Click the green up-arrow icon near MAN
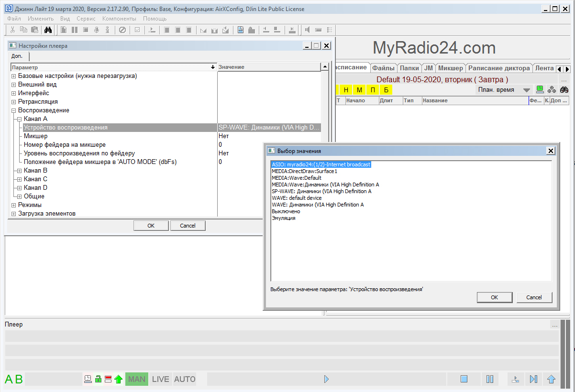The image size is (575, 392). (119, 379)
